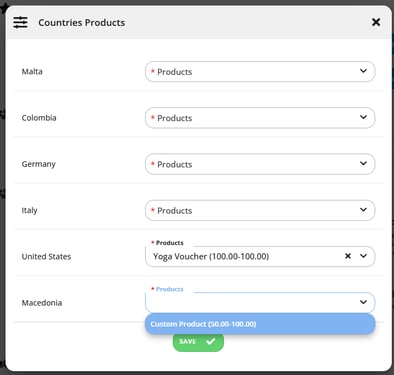Click the Macedonia country label

tap(42, 303)
